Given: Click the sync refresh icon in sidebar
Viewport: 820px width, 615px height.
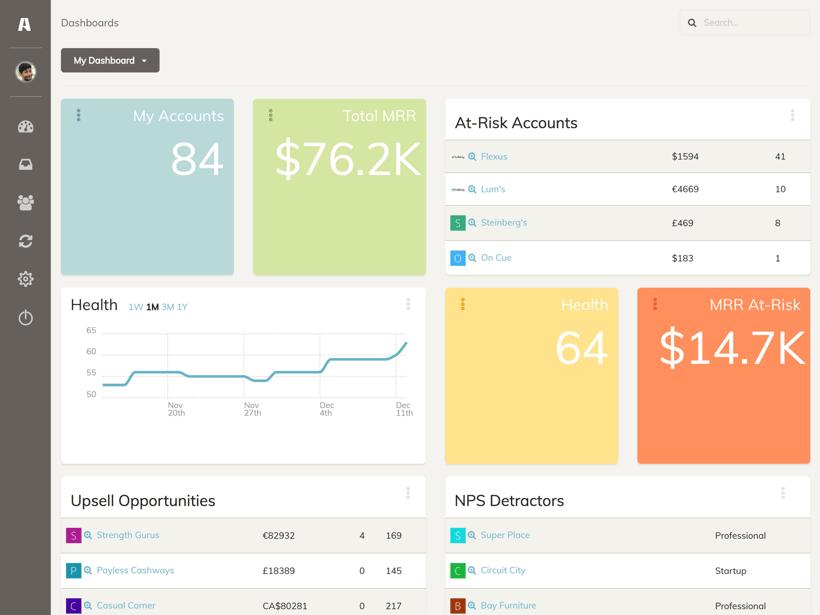Looking at the screenshot, I should click(x=25, y=241).
